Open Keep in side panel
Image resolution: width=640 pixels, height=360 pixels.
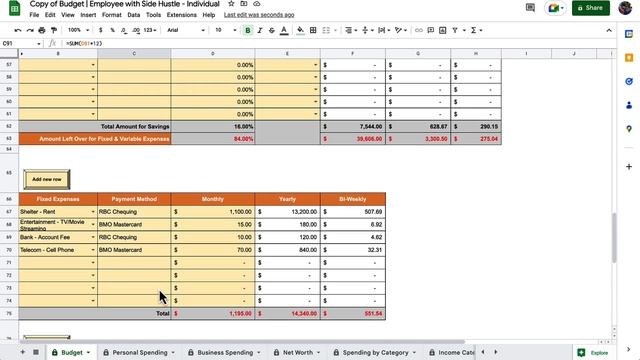click(x=629, y=58)
